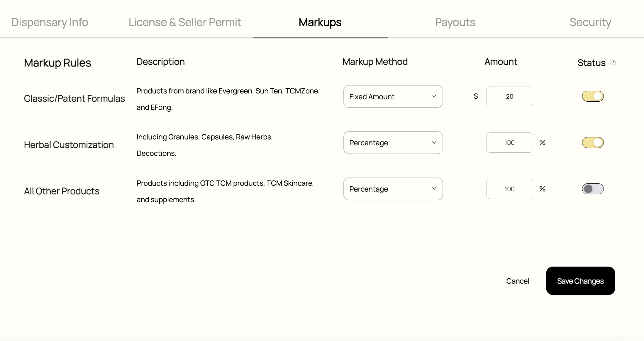Image resolution: width=644 pixels, height=341 pixels.
Task: Focus the Herbal Customization percentage amount field
Action: point(509,143)
